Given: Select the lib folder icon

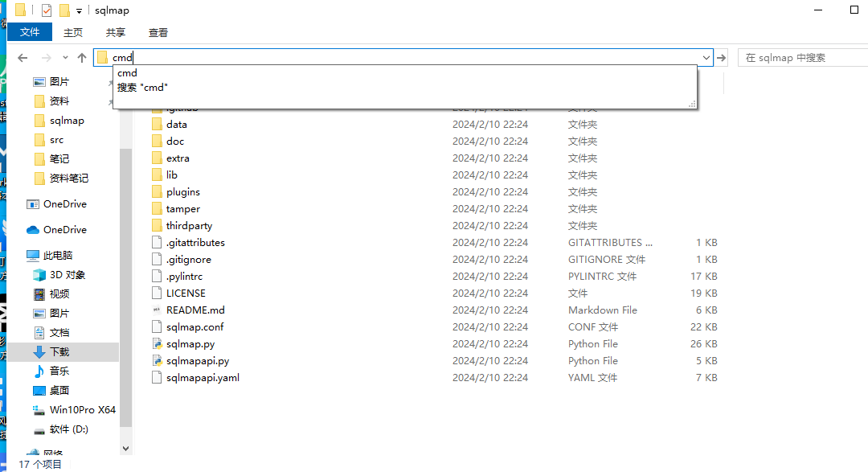Looking at the screenshot, I should [158, 175].
